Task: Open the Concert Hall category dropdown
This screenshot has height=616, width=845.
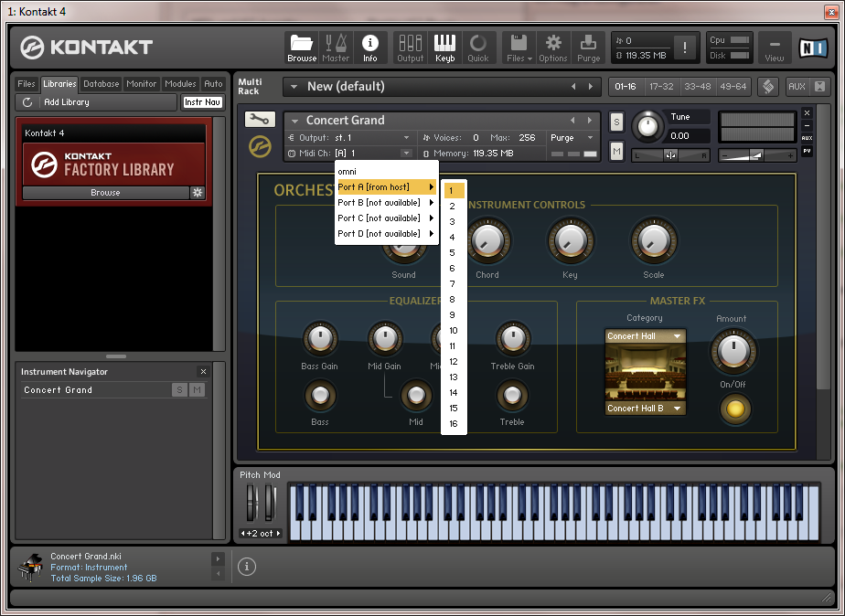Action: click(645, 336)
